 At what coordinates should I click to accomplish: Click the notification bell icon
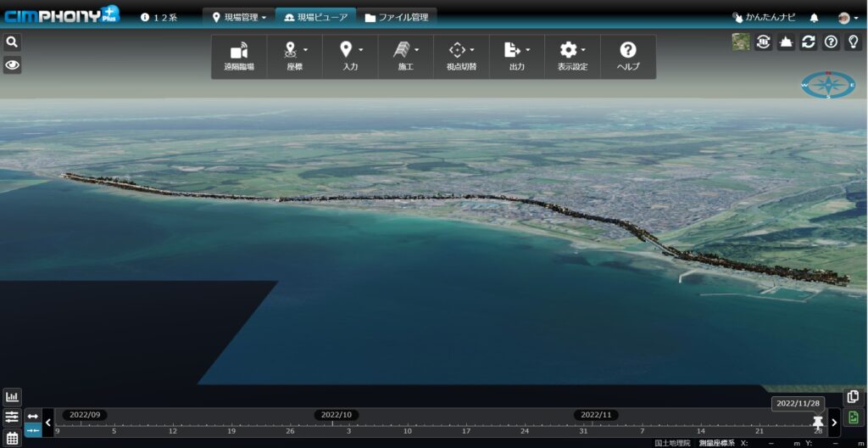(x=815, y=17)
